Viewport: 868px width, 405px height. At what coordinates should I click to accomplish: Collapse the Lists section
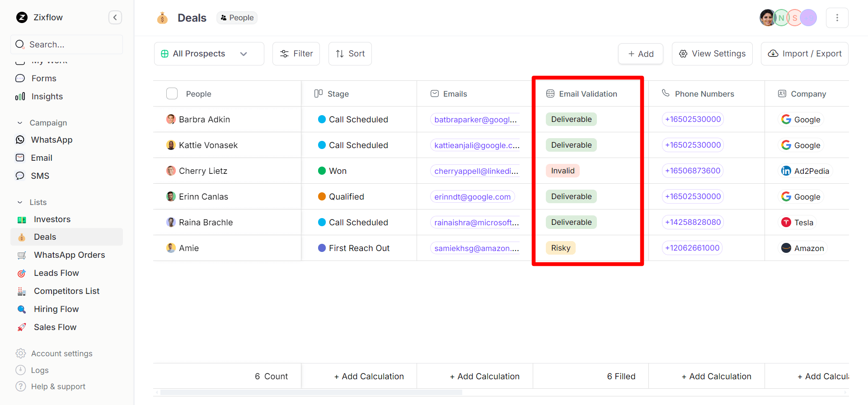click(20, 202)
